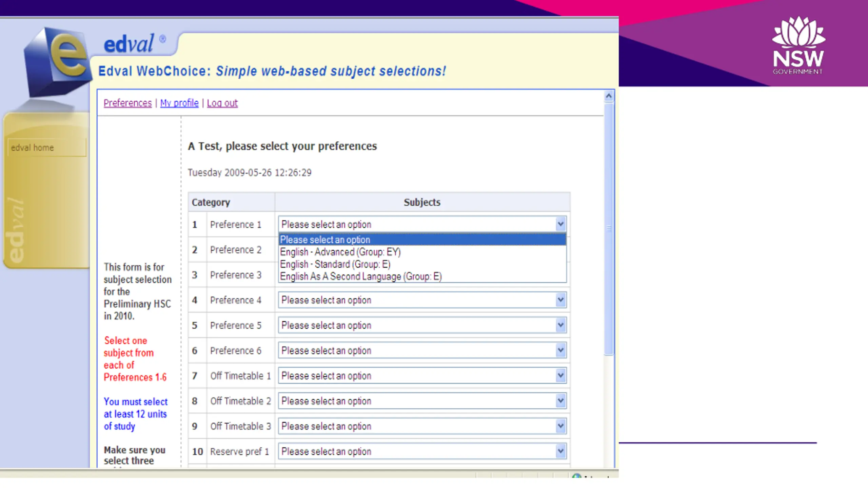Click the scrollbar up arrow

[x=609, y=96]
